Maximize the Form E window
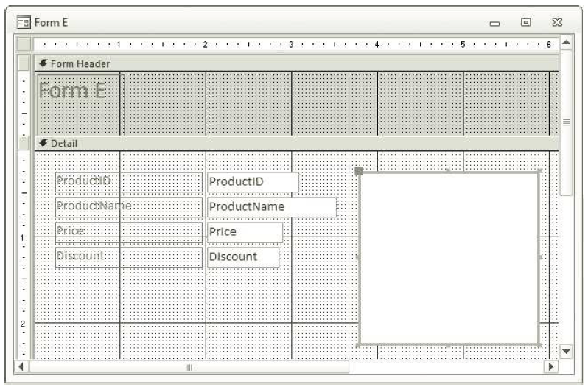 pos(526,23)
